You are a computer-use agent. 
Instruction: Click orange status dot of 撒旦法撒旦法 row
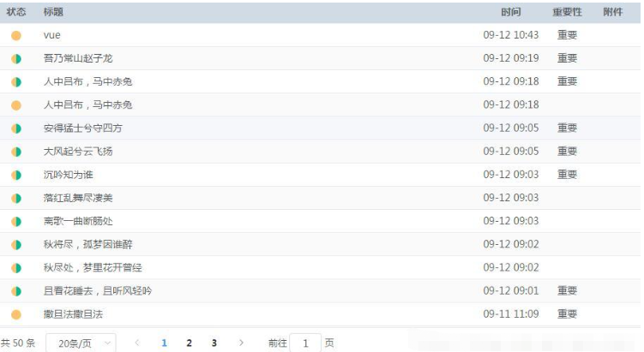coord(16,314)
